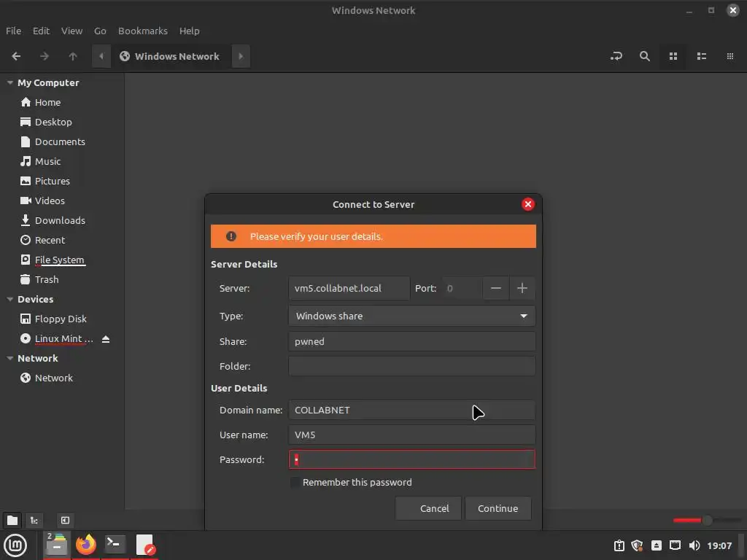
Task: Click the Port number field
Action: click(462, 288)
